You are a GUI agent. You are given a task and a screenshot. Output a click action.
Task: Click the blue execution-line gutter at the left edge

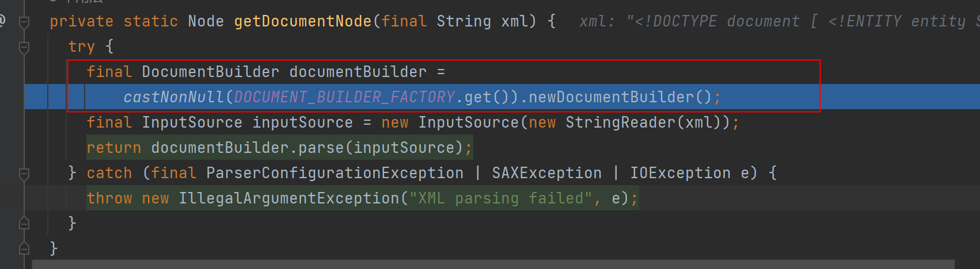[x=36, y=97]
